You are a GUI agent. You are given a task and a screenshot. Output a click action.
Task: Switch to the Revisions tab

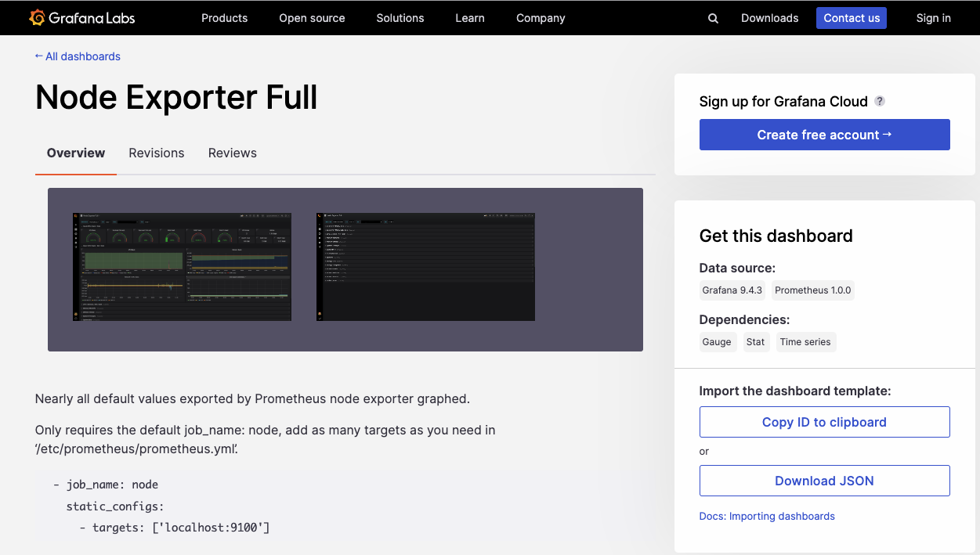tap(157, 153)
